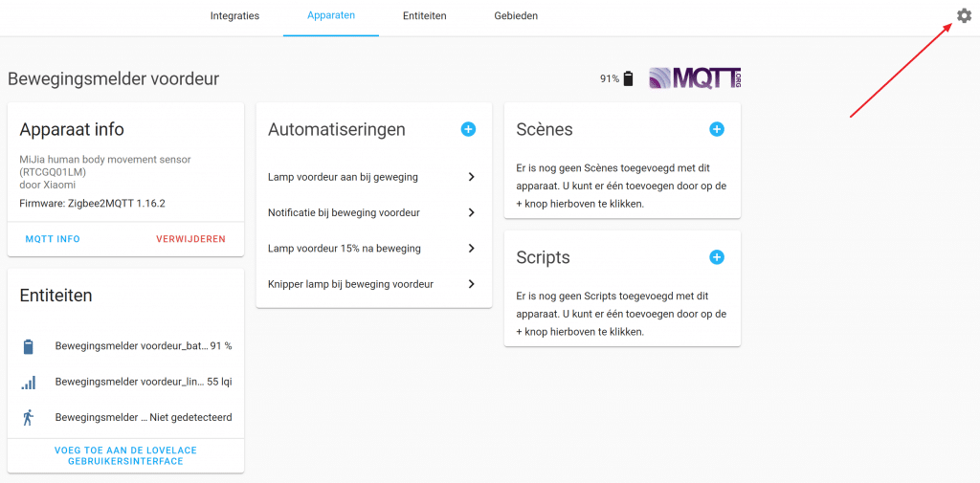Click 'Voeg toe aan de Lovelace gebruikersinterface'

125,455
